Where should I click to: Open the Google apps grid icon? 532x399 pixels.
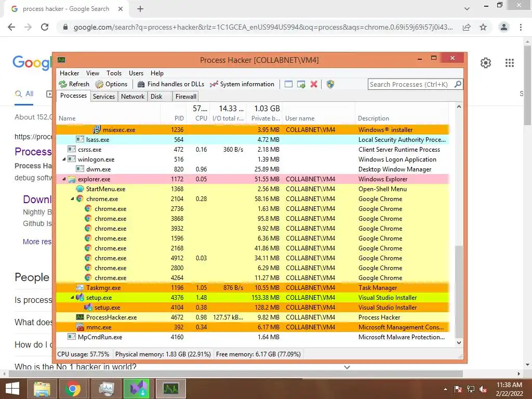click(510, 63)
